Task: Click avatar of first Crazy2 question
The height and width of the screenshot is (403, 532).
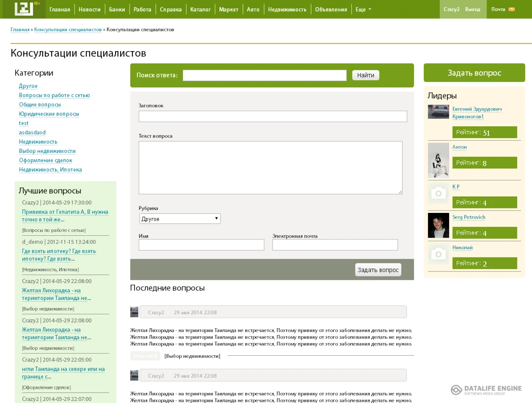Action: pos(134,312)
